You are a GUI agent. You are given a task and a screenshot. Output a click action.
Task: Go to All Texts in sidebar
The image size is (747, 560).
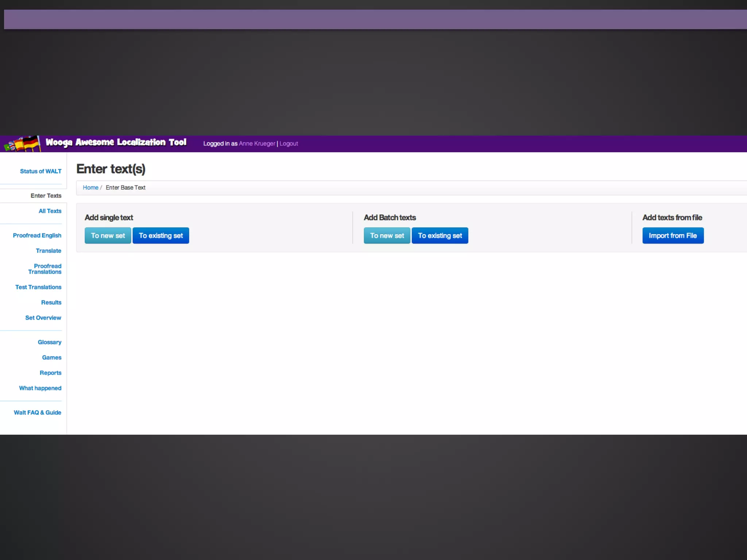(50, 211)
